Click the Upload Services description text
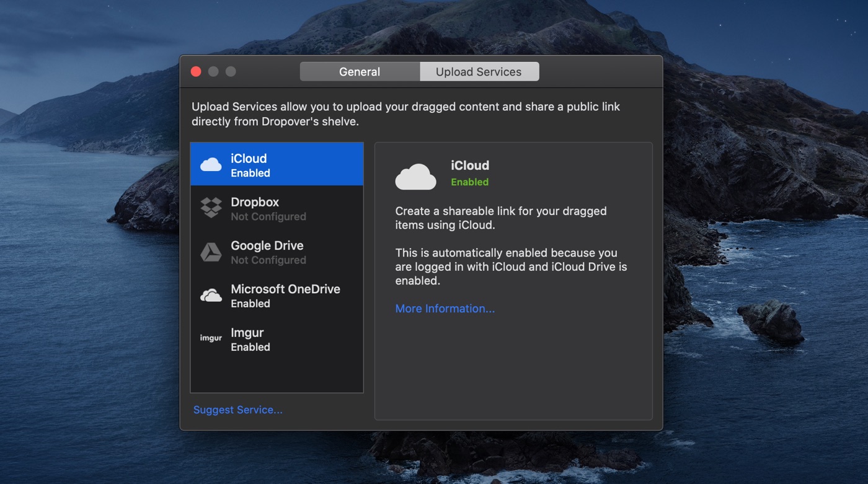The image size is (868, 484). pos(406,114)
